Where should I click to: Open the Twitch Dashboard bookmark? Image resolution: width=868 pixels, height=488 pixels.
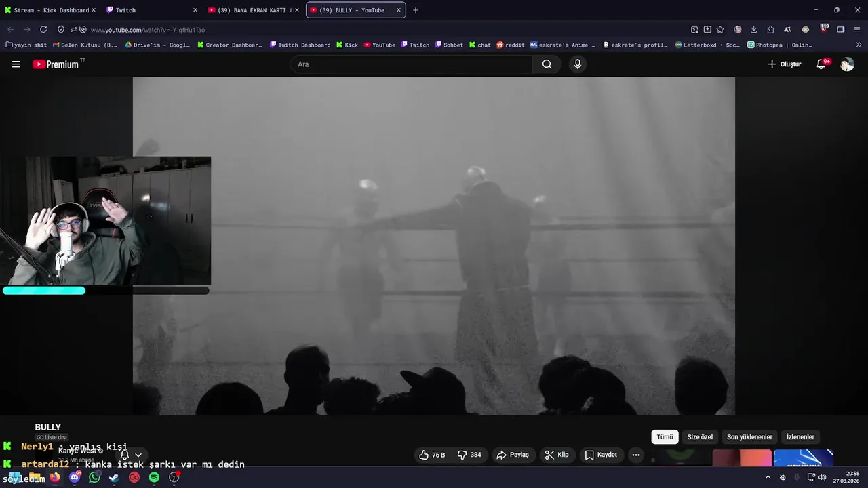coord(300,45)
